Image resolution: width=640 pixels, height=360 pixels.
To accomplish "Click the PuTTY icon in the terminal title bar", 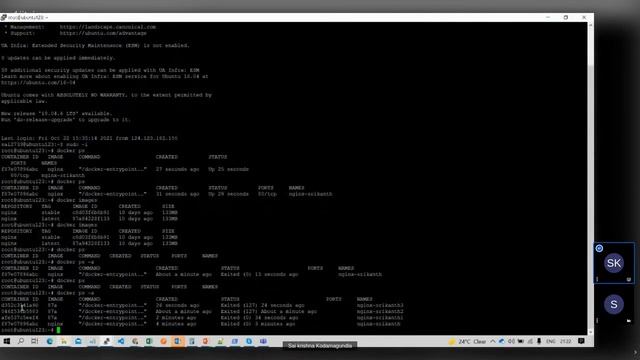I will (4, 18).
